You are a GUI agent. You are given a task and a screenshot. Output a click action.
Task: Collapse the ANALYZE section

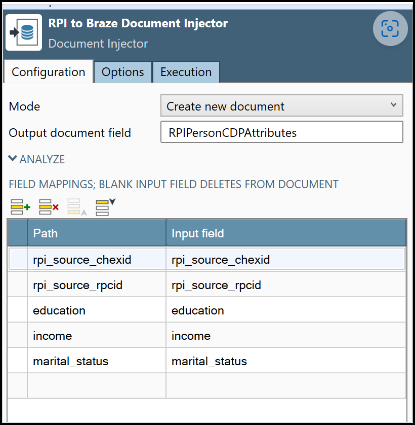(37, 159)
